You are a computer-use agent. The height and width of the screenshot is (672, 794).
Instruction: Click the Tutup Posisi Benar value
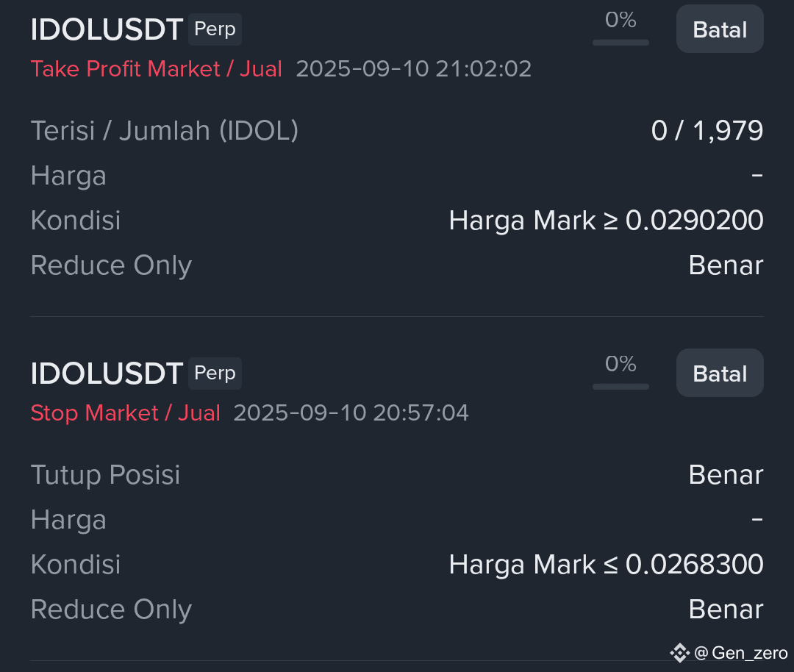[x=726, y=475]
